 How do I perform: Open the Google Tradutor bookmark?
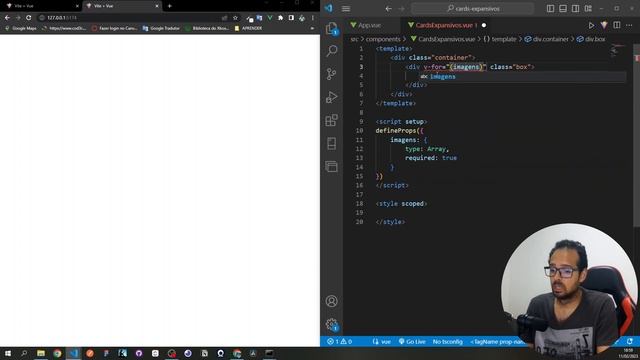tap(161, 29)
